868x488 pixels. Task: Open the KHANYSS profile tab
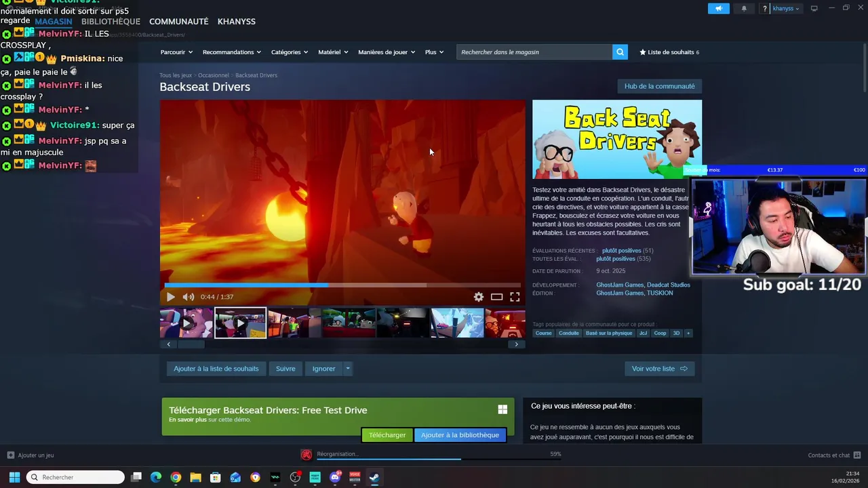(236, 22)
